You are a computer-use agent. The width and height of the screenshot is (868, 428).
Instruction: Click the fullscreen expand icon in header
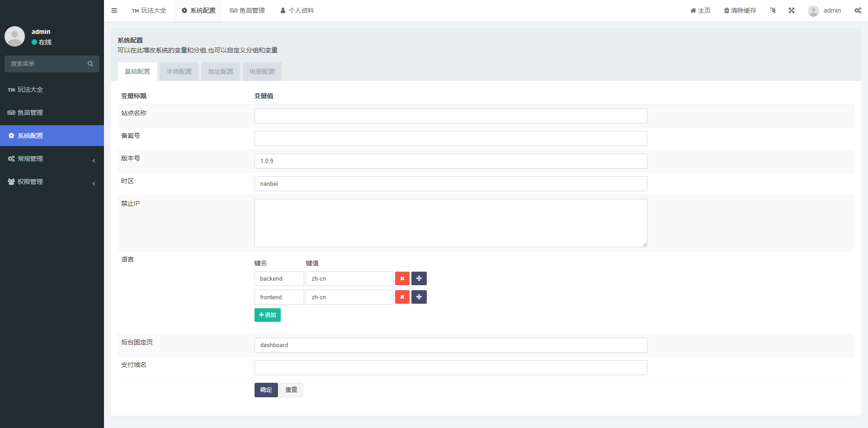(791, 10)
